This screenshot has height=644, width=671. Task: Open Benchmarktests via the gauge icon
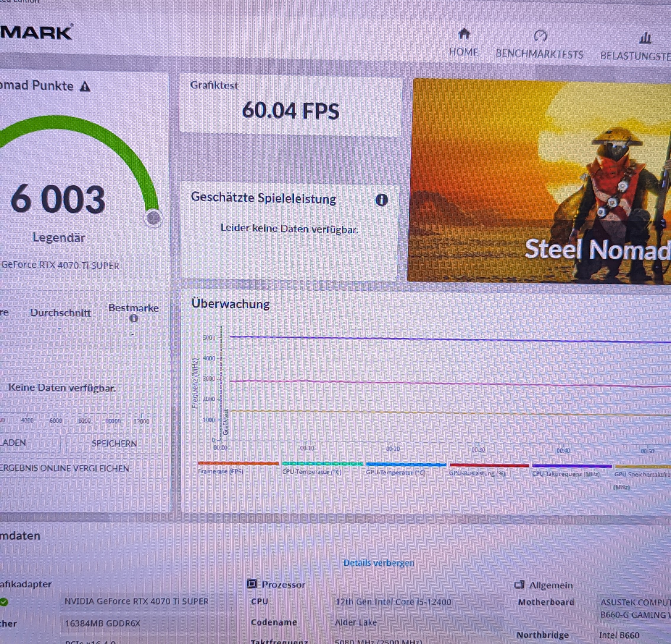(540, 35)
